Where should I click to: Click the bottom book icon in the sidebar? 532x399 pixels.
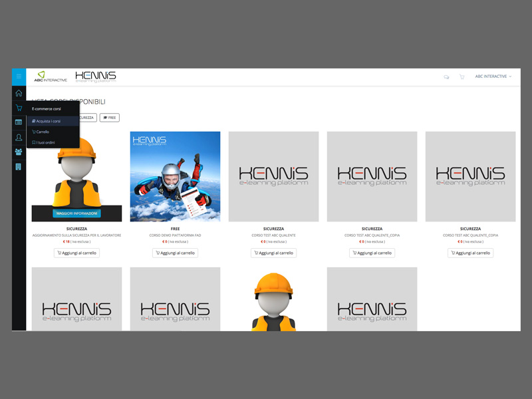click(19, 166)
